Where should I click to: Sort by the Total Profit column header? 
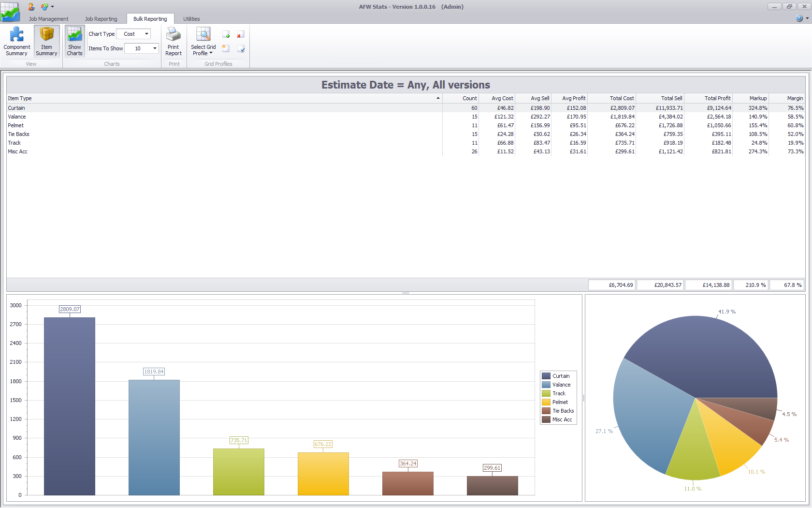(x=717, y=98)
